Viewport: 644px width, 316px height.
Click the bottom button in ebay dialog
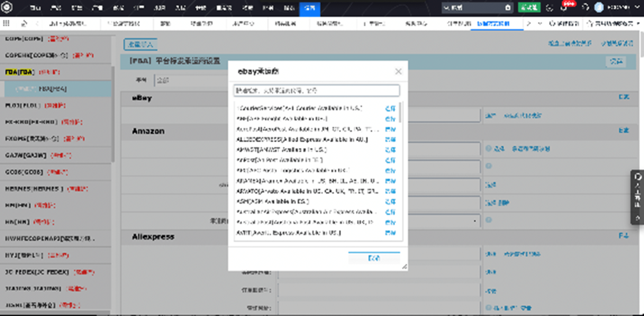click(374, 258)
